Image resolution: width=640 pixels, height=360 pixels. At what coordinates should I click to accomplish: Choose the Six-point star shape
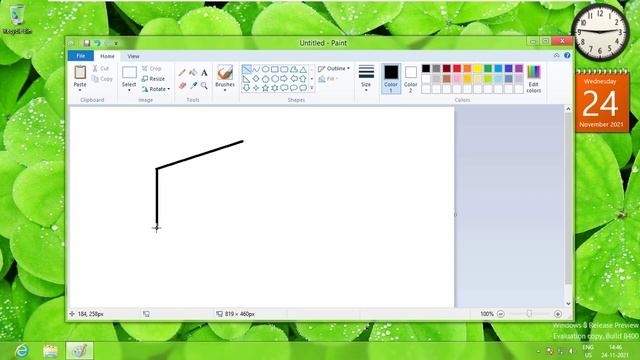275,88
